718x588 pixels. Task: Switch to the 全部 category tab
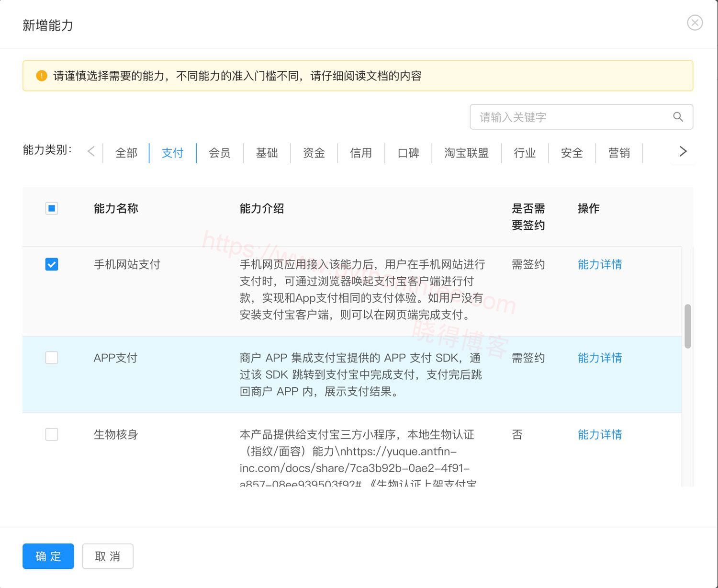pyautogui.click(x=126, y=153)
